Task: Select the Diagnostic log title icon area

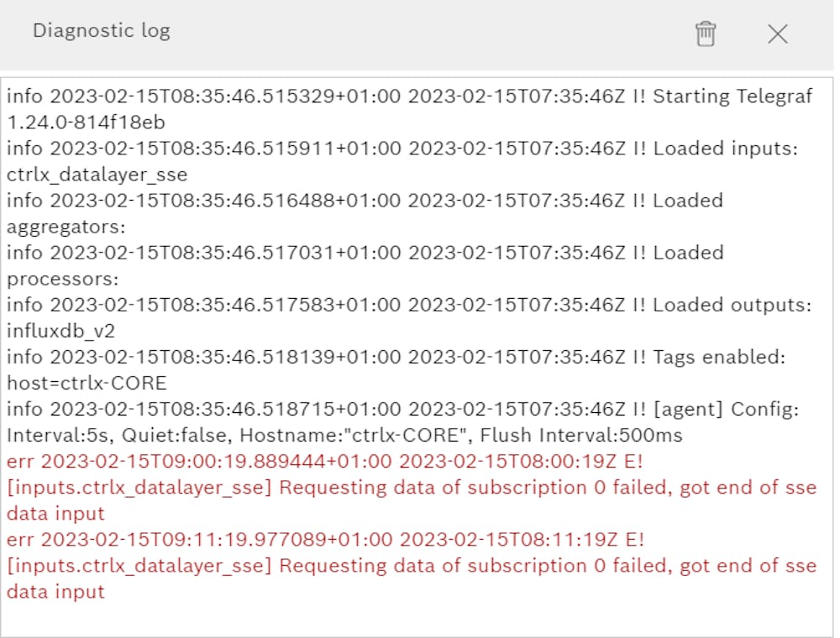Action: pyautogui.click(x=101, y=31)
